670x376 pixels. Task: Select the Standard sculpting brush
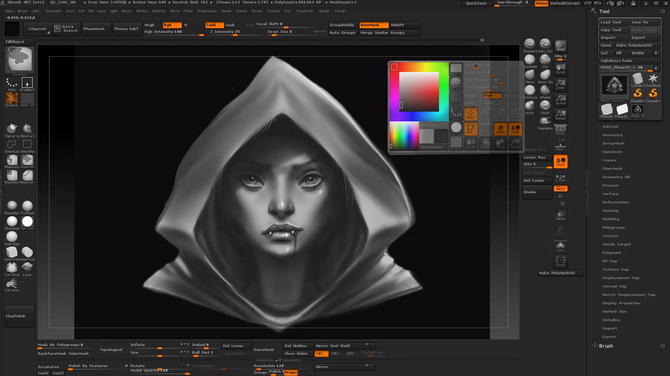click(x=529, y=43)
